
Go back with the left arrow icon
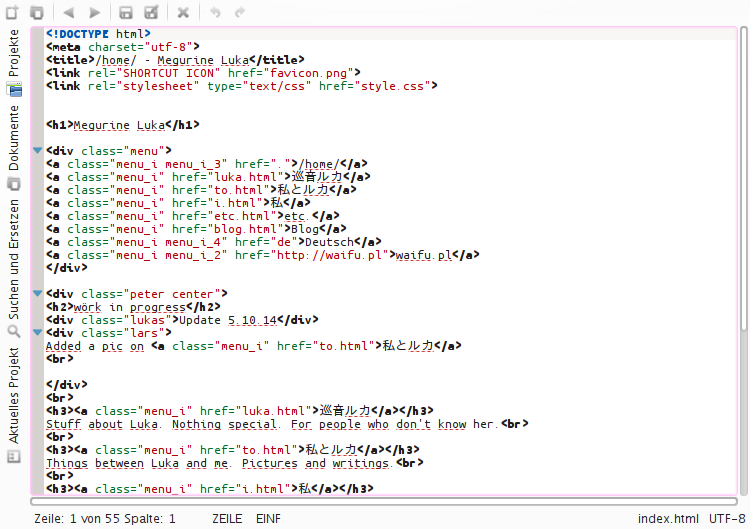[69, 12]
